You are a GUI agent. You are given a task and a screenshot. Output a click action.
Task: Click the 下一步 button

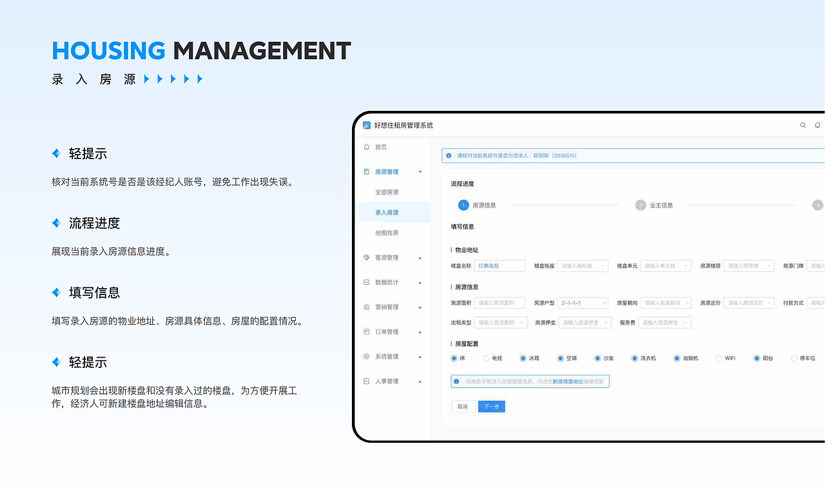[x=492, y=407]
